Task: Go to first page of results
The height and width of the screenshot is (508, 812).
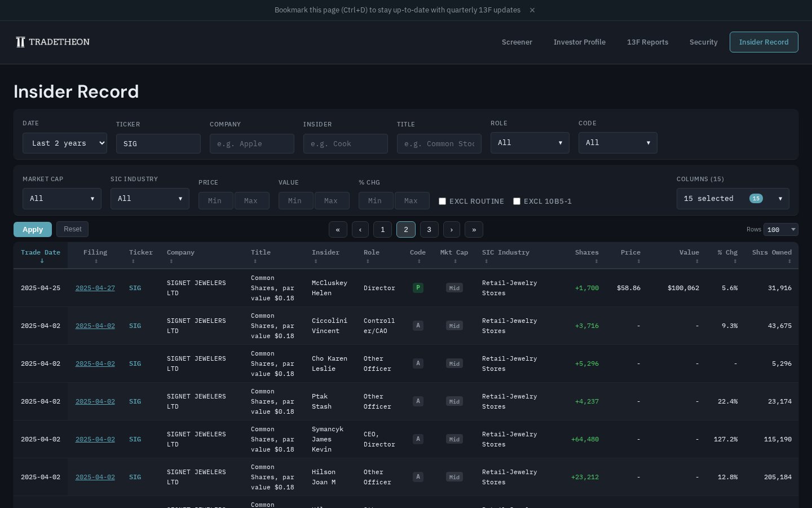Action: pos(338,230)
